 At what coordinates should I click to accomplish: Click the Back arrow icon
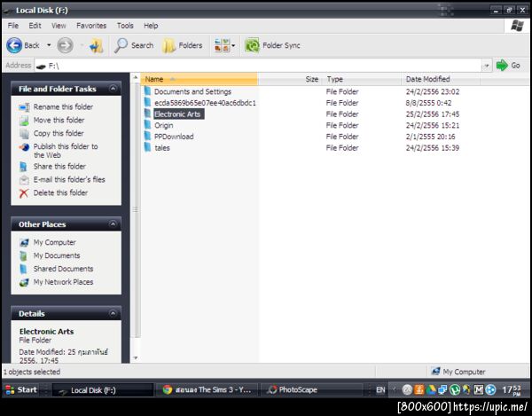tap(14, 45)
